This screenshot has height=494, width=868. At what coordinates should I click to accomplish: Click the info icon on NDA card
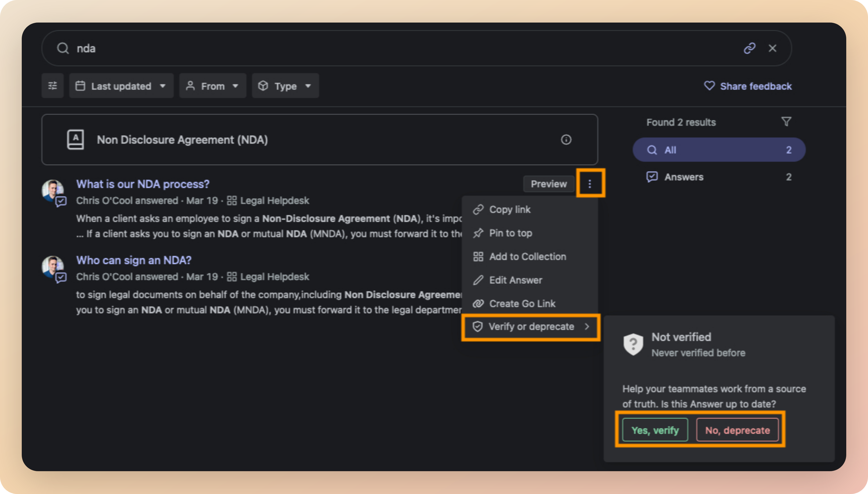566,139
